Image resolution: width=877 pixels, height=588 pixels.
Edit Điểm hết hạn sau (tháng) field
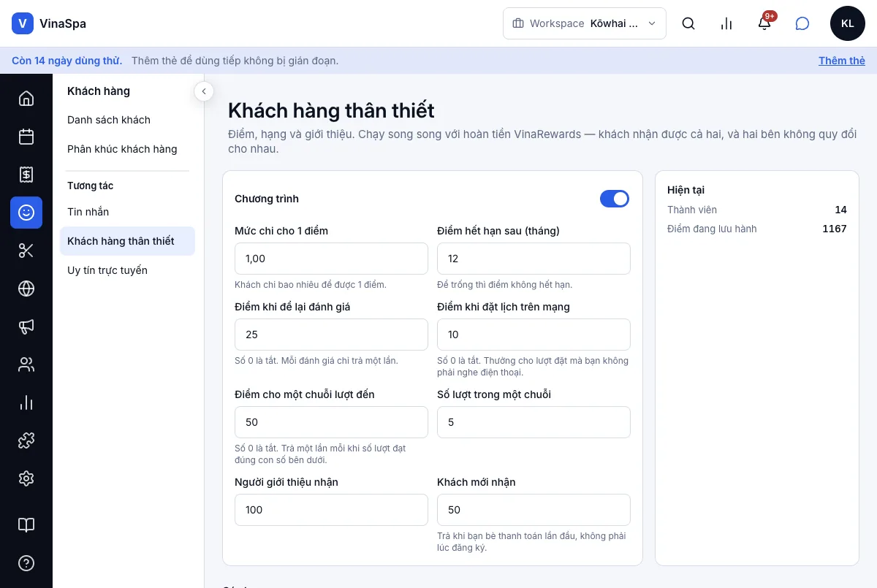pyautogui.click(x=534, y=259)
